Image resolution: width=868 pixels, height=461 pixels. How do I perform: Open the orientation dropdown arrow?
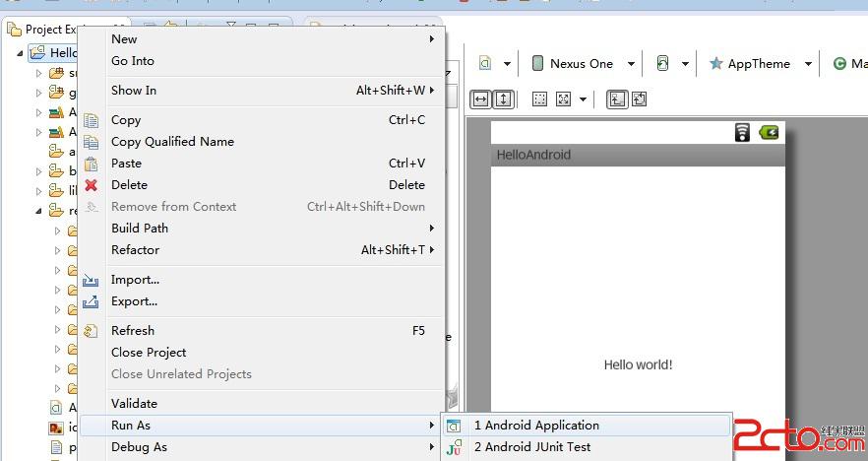685,64
